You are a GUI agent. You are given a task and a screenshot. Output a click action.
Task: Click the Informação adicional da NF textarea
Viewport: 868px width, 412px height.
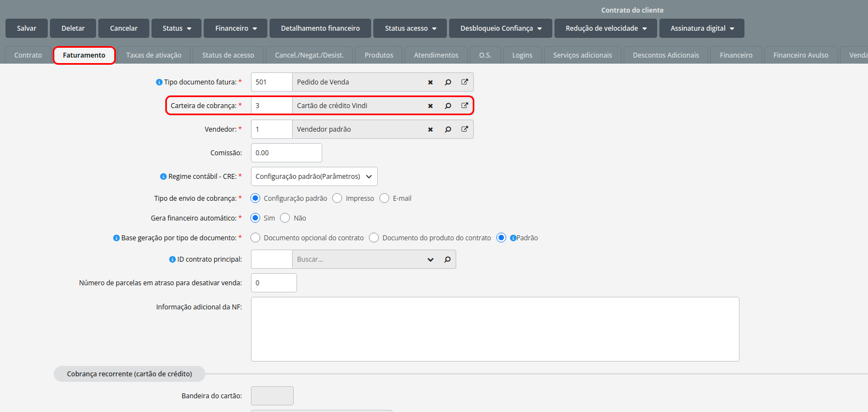[495, 329]
